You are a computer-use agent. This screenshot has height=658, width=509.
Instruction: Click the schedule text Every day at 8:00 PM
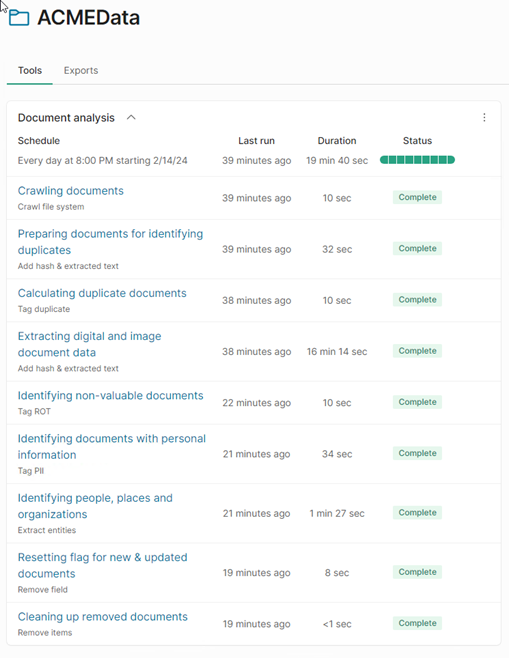(102, 161)
